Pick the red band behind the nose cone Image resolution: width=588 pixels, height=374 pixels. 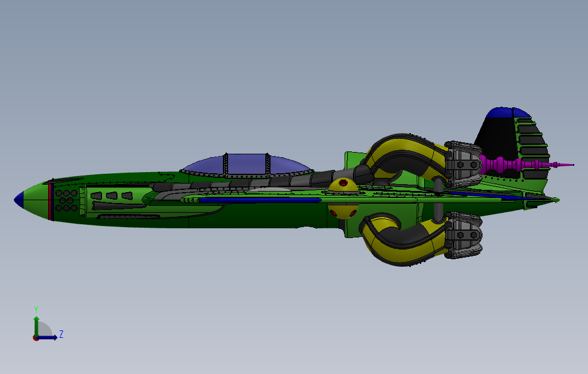[49, 201]
